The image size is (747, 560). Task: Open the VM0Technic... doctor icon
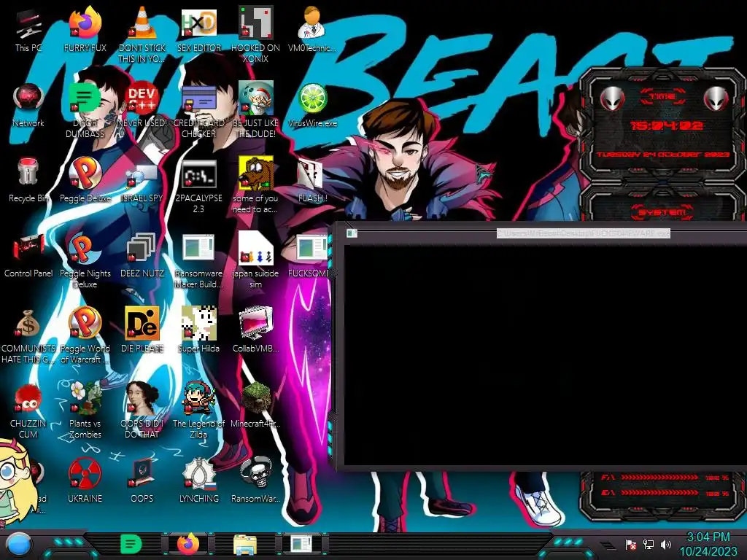tap(312, 23)
